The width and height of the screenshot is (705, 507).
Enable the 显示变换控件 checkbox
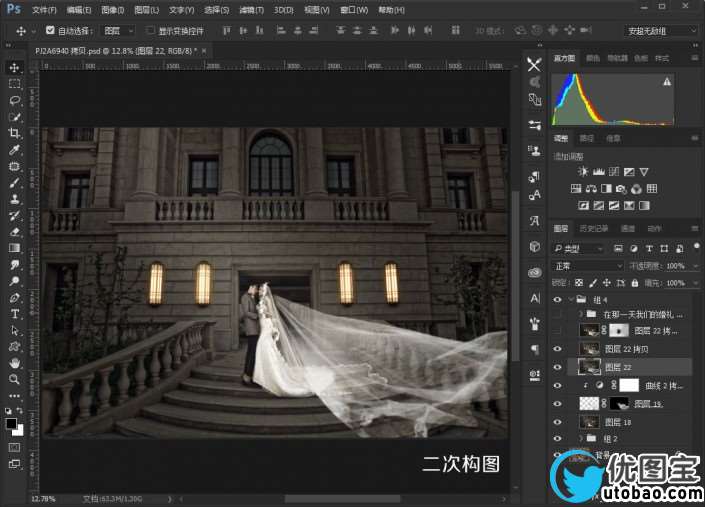(x=150, y=31)
